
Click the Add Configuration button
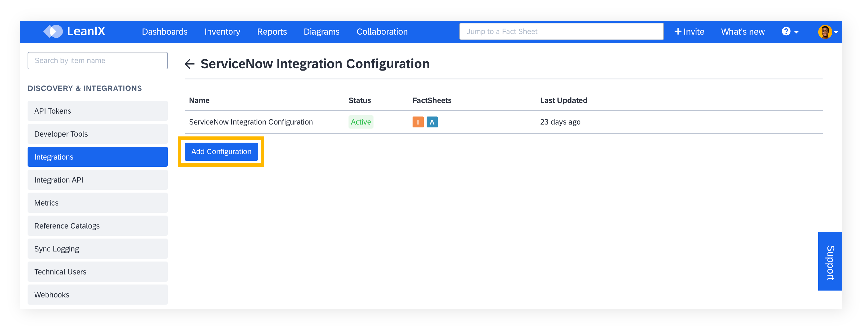click(x=221, y=152)
